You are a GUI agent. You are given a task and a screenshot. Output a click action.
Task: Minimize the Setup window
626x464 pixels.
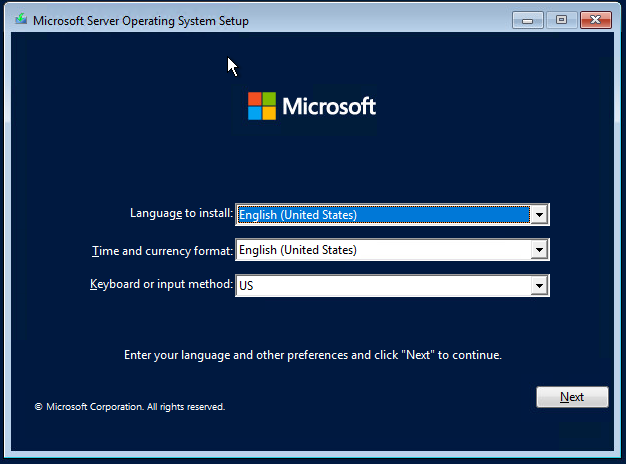tap(527, 20)
